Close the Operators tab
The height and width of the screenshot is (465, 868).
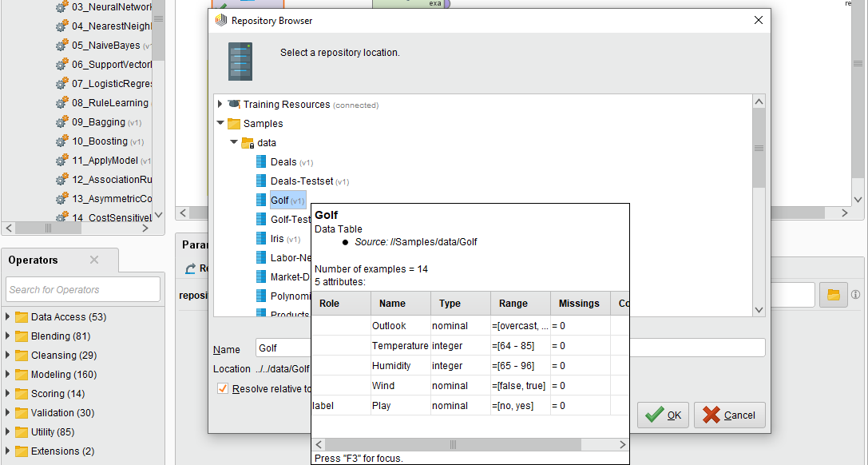(x=94, y=260)
